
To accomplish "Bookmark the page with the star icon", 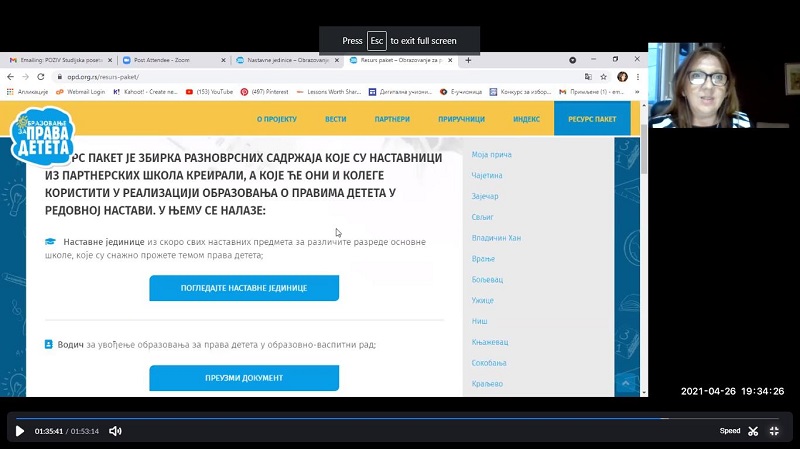I will pyautogui.click(x=604, y=77).
